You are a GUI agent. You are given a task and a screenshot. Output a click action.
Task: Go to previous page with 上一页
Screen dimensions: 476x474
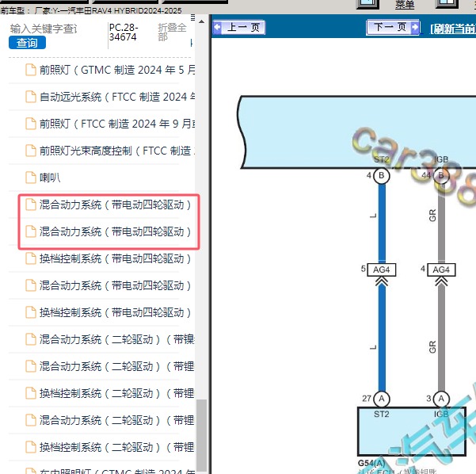(238, 28)
